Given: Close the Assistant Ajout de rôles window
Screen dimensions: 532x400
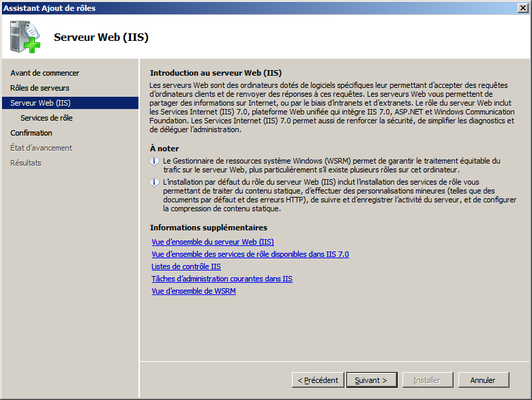Looking at the screenshot, I should tap(523, 7).
